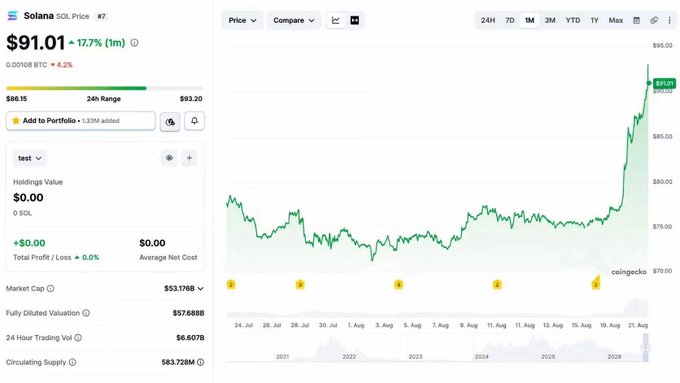
Task: Click the Total Profit / Loss label
Action: [x=42, y=257]
